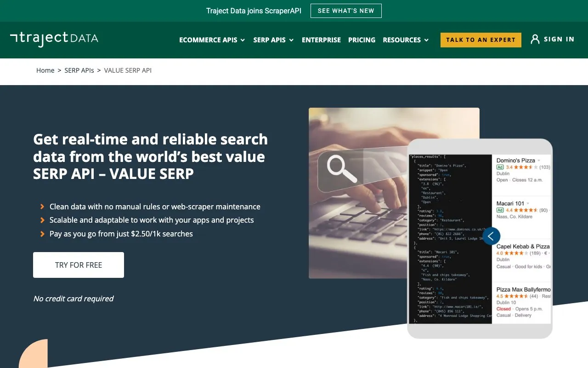This screenshot has height=368, width=588.
Task: Open the SERP APIS menu item
Action: [x=269, y=40]
